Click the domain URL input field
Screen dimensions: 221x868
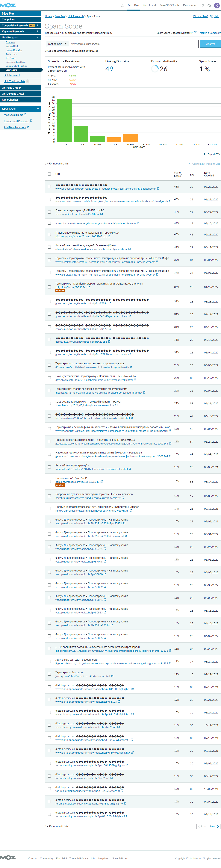point(134,44)
